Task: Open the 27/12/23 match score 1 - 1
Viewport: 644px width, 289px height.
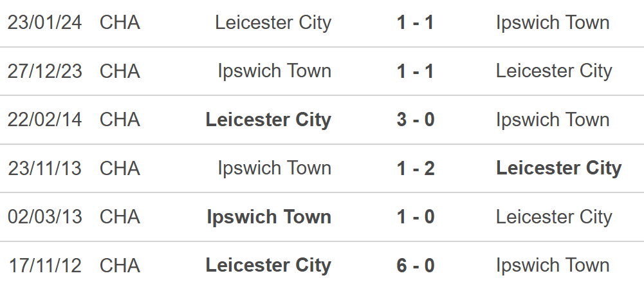Action: point(415,71)
